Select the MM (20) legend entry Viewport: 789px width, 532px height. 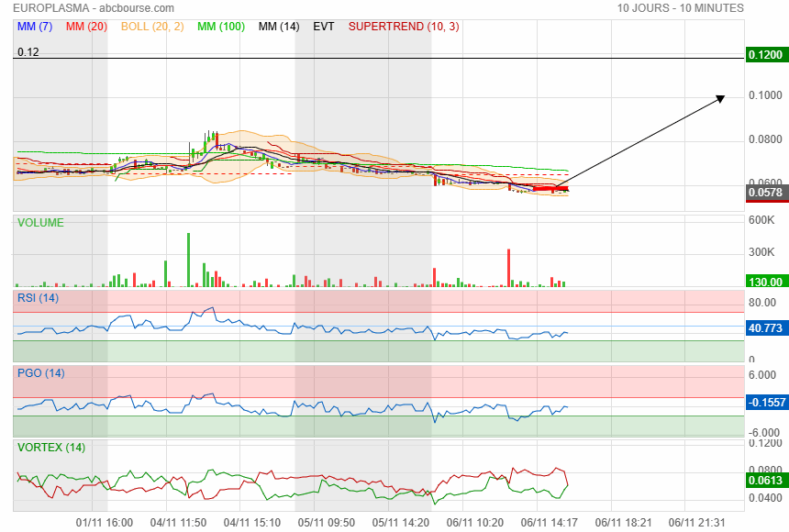coord(86,27)
